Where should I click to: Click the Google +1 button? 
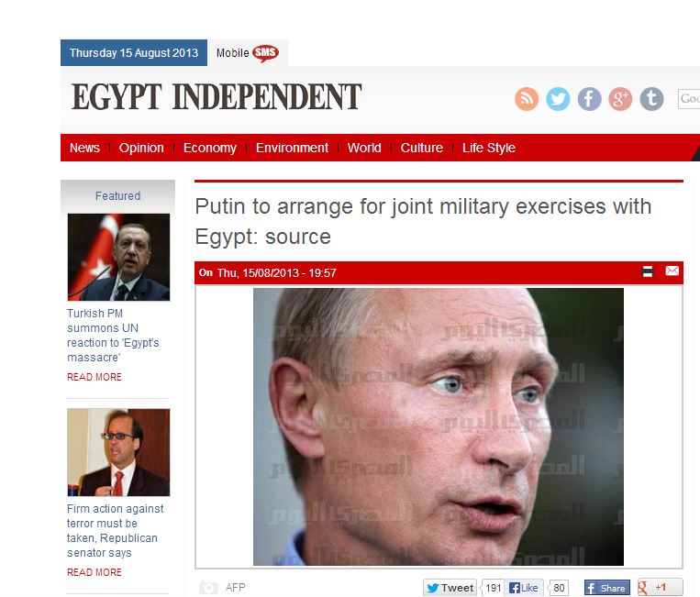coord(660,588)
